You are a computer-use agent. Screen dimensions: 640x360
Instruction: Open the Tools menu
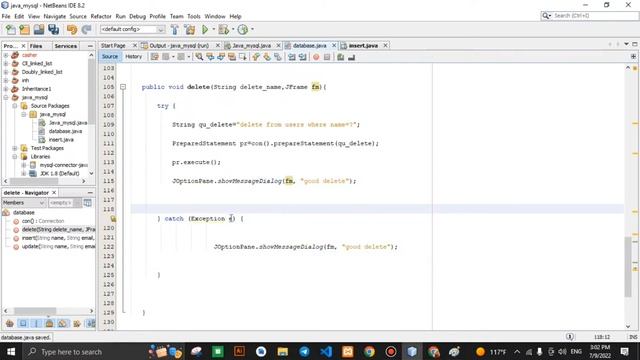[194, 16]
